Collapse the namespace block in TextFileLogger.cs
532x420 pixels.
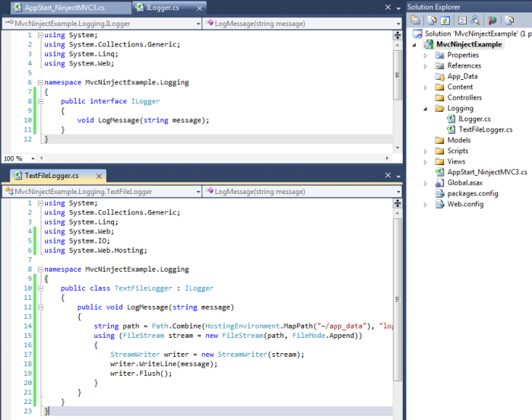(x=40, y=269)
